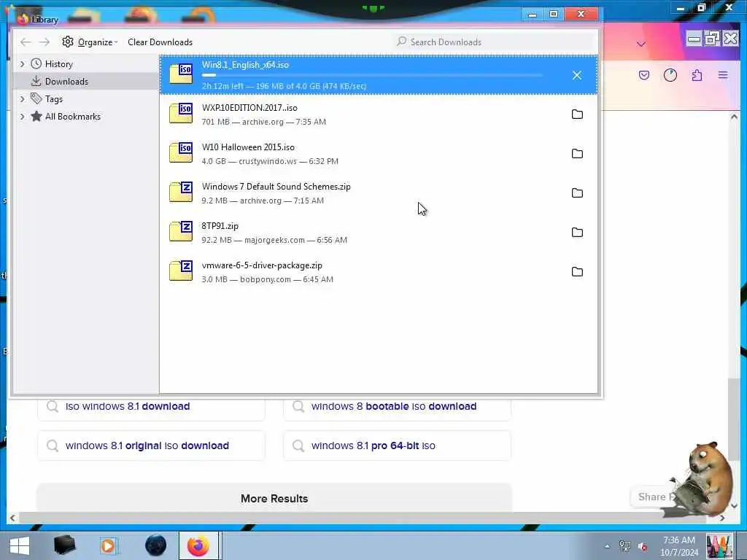Select Downloads in the sidebar
This screenshot has width=747, height=560.
pos(66,82)
